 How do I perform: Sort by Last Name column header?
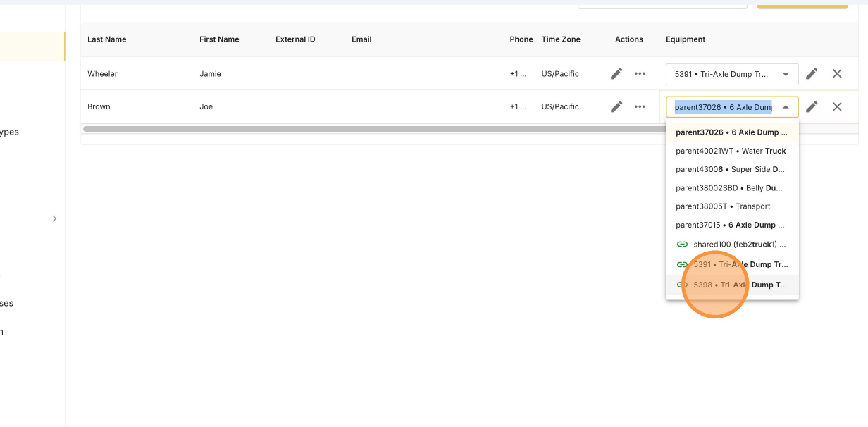(107, 39)
